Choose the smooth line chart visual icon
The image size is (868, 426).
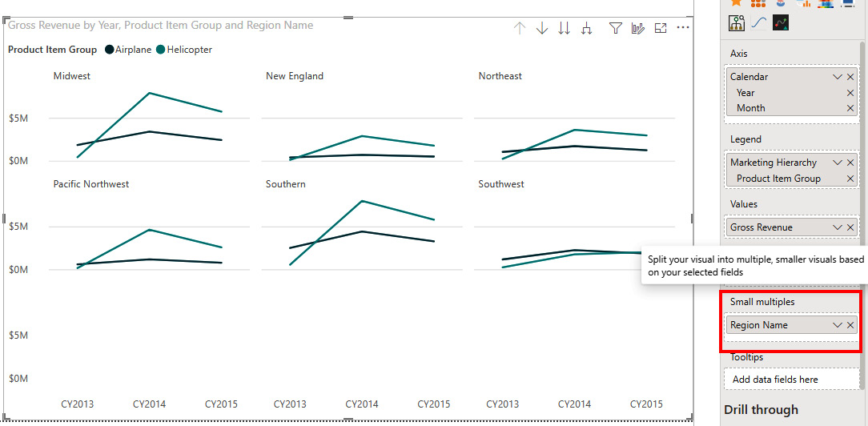pyautogui.click(x=759, y=23)
